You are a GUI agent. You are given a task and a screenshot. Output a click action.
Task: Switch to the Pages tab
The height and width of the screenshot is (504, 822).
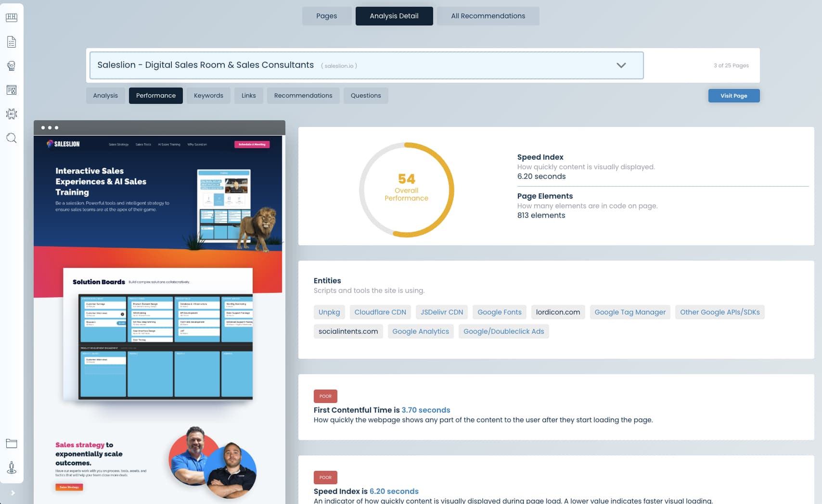[327, 16]
